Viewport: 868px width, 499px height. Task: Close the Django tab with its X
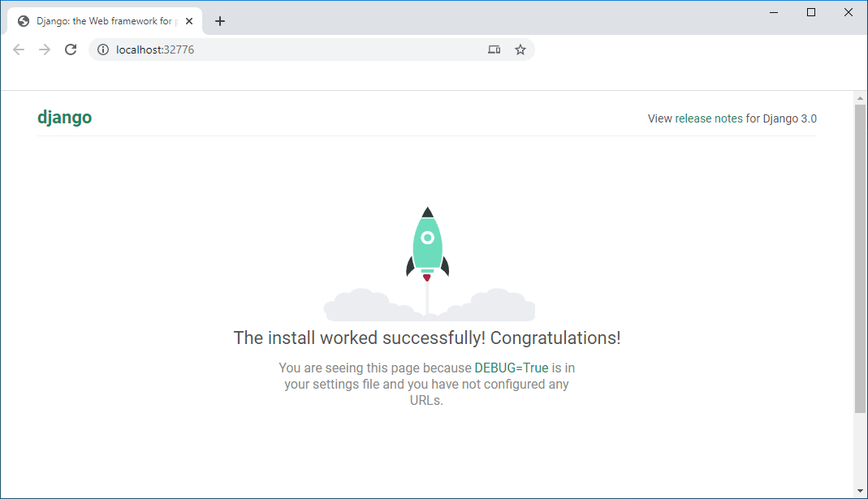coord(189,20)
